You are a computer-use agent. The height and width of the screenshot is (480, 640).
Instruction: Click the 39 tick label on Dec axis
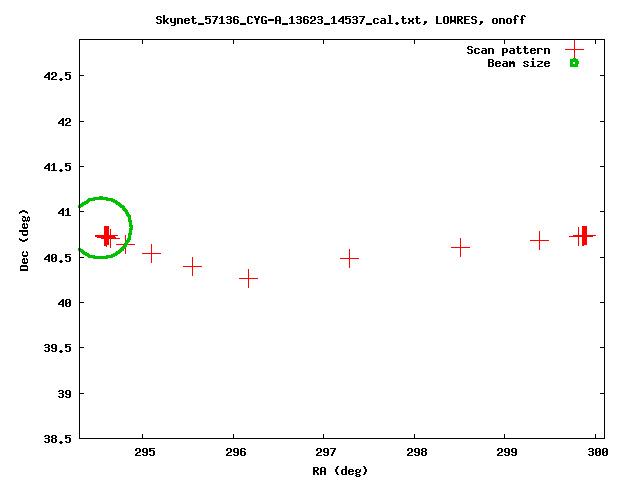tap(64, 394)
